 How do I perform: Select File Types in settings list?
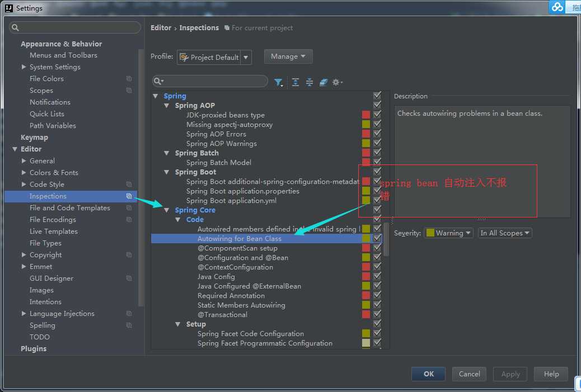45,243
